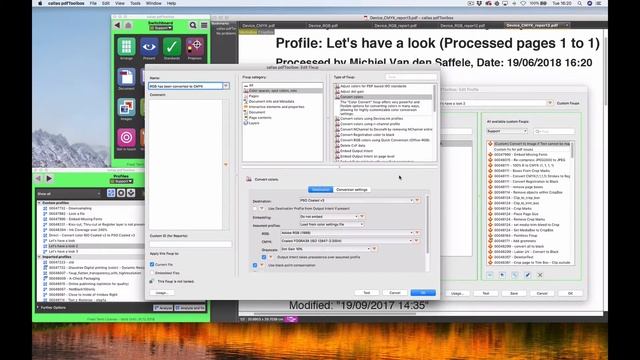Go back with the Switchboard arrow
The image size is (640, 360).
[x=118, y=25]
